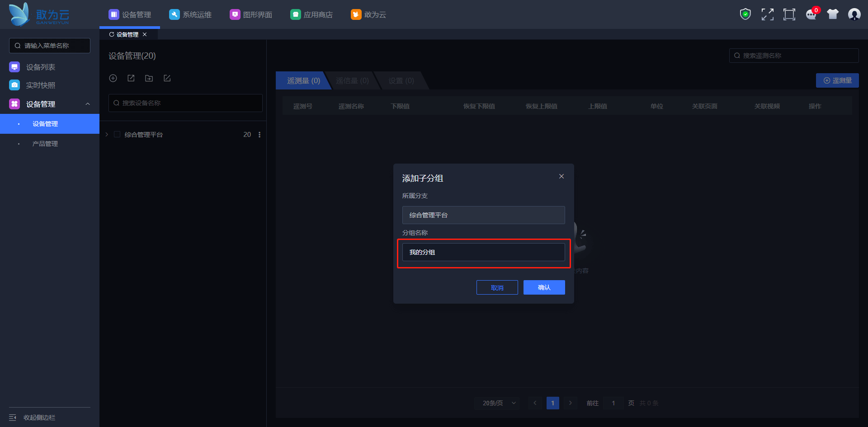This screenshot has height=427, width=868.
Task: Click the 设备管理 sidebar group icon
Action: pyautogui.click(x=14, y=104)
